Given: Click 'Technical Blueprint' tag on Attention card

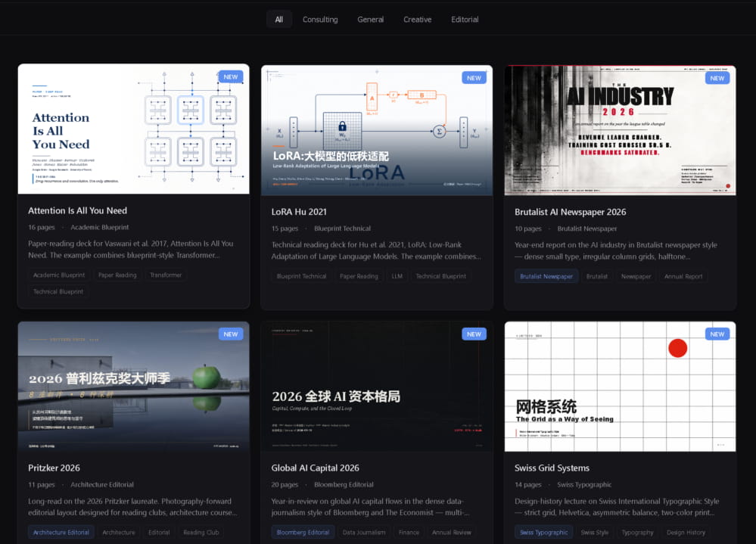Looking at the screenshot, I should click(58, 291).
